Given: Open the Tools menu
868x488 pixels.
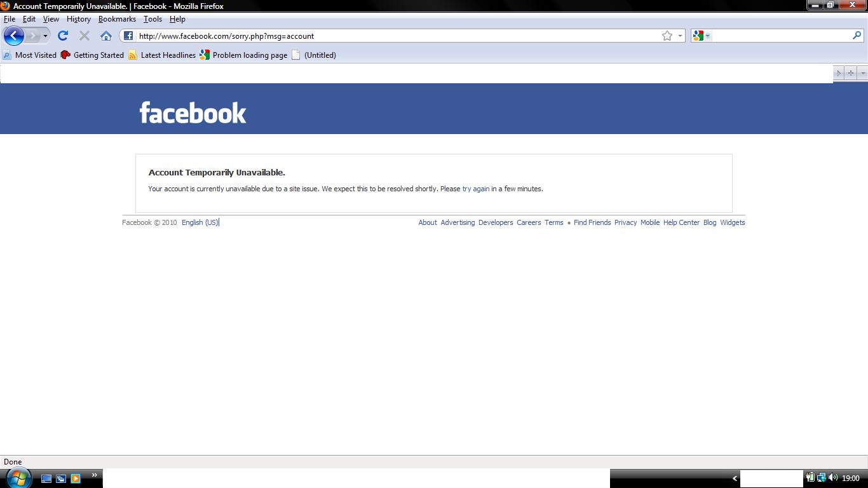Looking at the screenshot, I should pyautogui.click(x=153, y=19).
